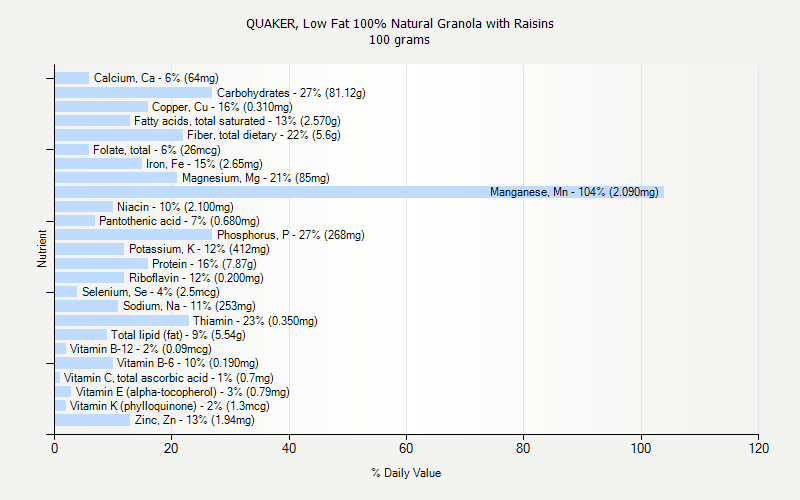Click the 'Sodium, Na - 11% (253mg)' label
This screenshot has height=500, width=800.
(x=189, y=306)
